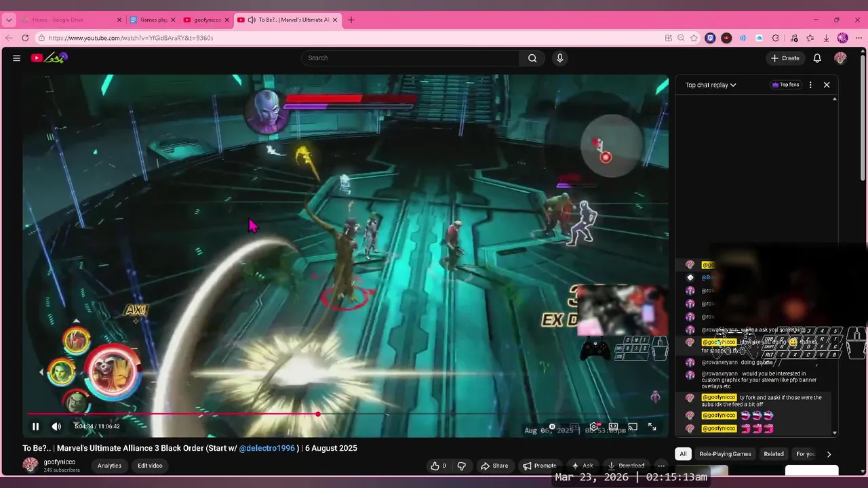Seek using the red progress bar scrubber

318,413
